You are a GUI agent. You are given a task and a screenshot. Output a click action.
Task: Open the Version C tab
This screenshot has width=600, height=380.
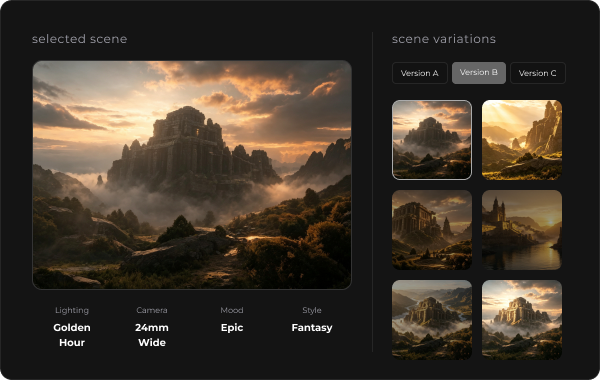click(x=538, y=73)
